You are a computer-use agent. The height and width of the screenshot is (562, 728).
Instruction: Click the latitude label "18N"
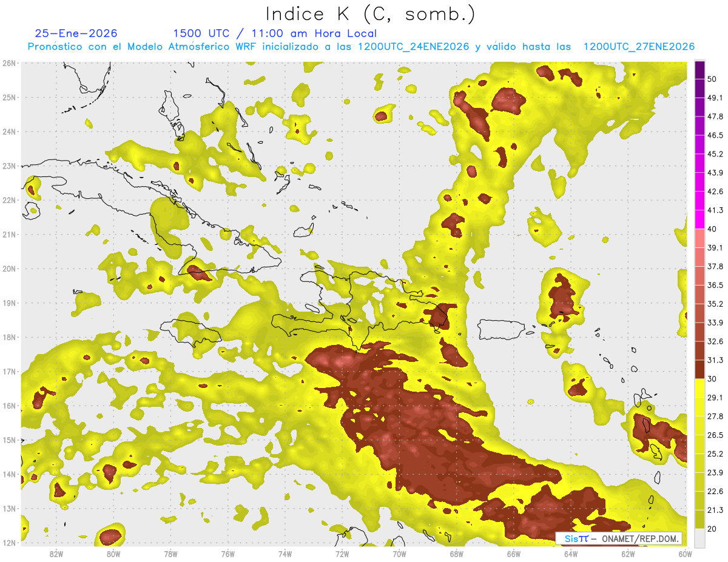tap(9, 337)
